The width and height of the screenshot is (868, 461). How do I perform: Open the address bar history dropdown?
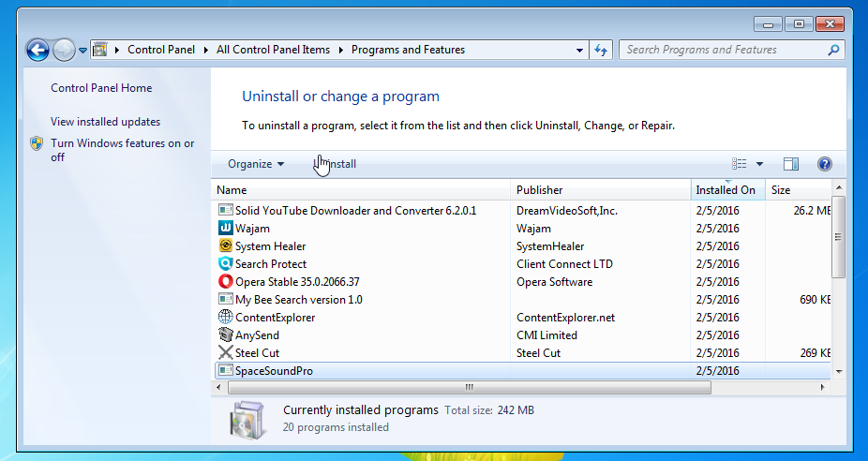coord(579,50)
